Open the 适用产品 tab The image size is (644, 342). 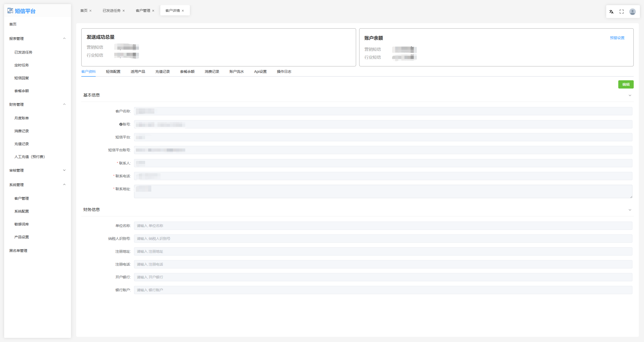tap(138, 72)
